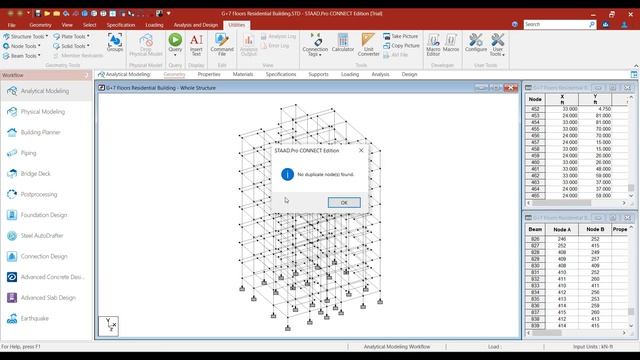Open Bridge Deck workflow

point(46,174)
